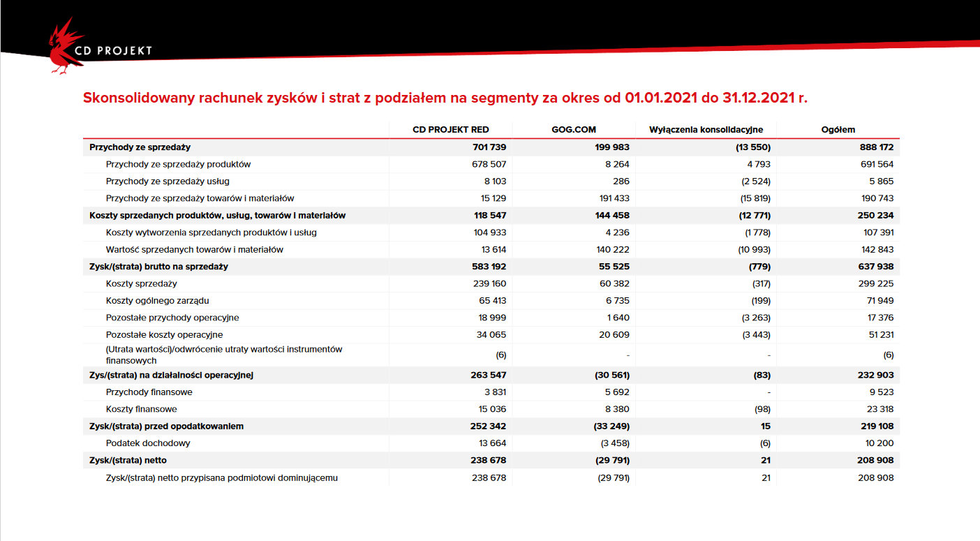Select the Przychody ze sprzedaży row label
This screenshot has height=541, width=980.
click(140, 147)
